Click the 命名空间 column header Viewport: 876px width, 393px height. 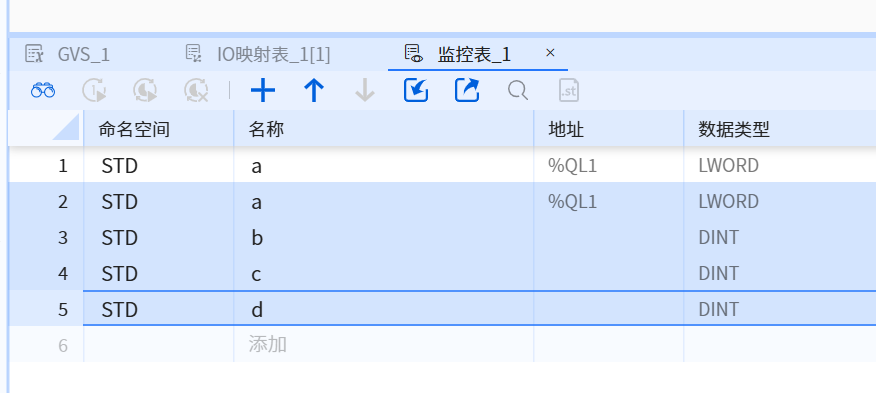pos(159,129)
